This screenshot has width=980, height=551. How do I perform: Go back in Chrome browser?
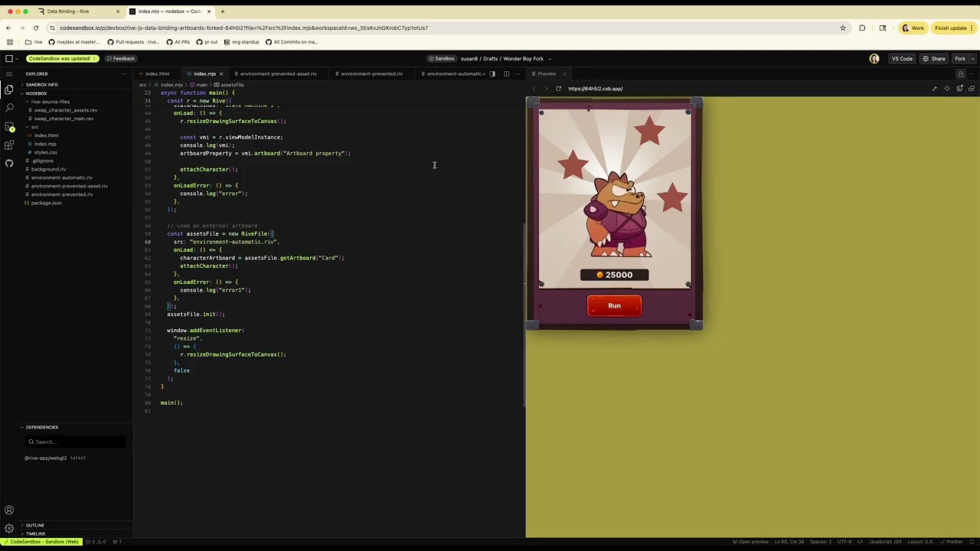8,28
